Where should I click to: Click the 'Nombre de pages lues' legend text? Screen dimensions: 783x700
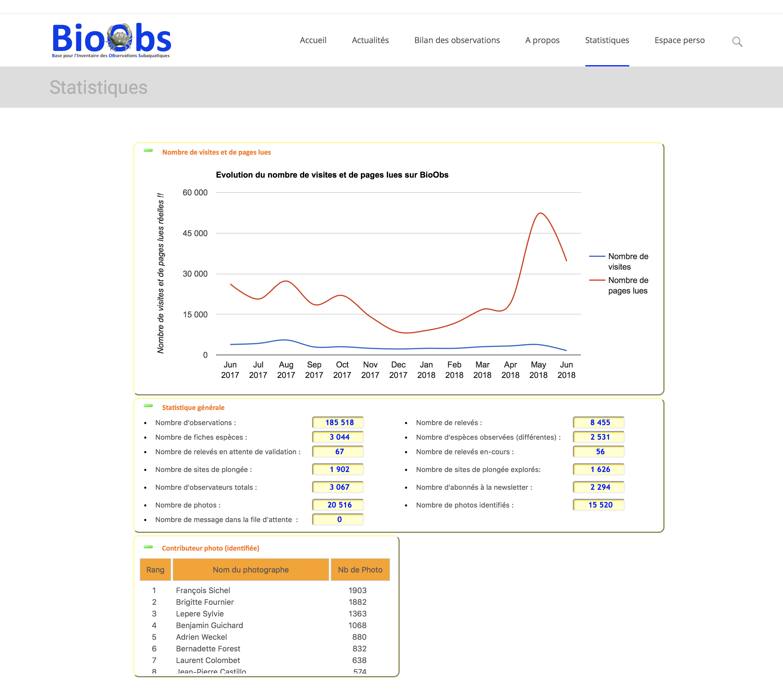[628, 285]
